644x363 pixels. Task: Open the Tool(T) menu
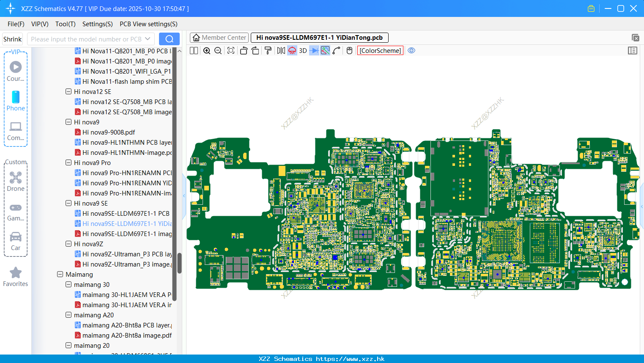click(66, 24)
